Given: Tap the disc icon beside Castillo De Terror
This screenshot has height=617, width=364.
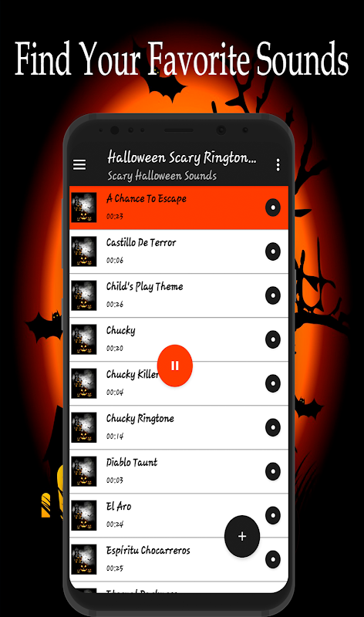Looking at the screenshot, I should (273, 252).
